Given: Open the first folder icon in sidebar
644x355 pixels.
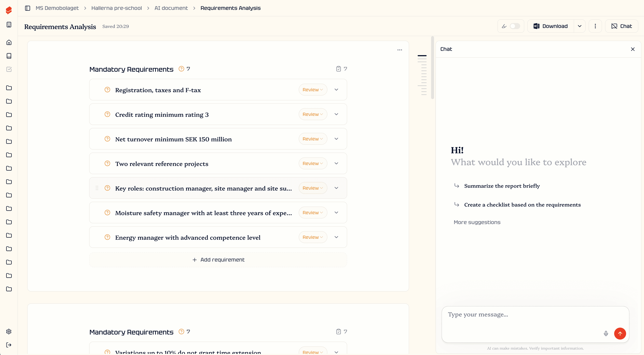Looking at the screenshot, I should (x=9, y=88).
